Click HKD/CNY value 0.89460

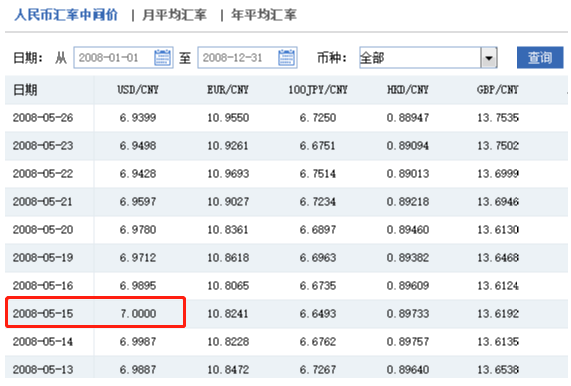[408, 230]
